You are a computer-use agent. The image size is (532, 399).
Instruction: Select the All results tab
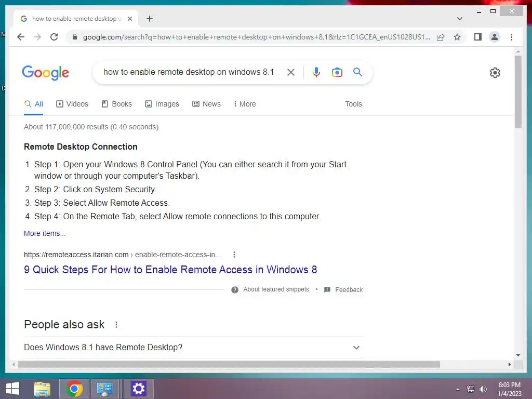point(34,104)
